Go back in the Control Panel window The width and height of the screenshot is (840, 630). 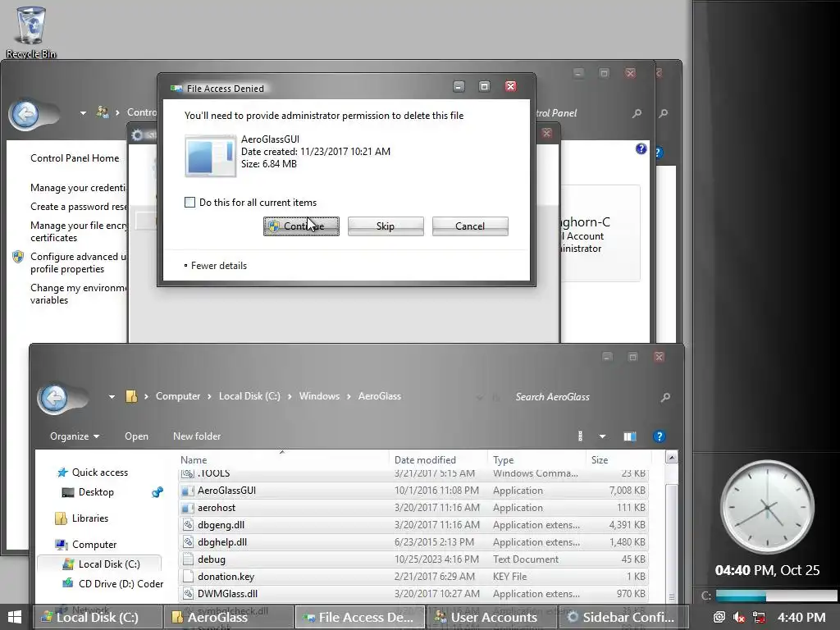[25, 113]
